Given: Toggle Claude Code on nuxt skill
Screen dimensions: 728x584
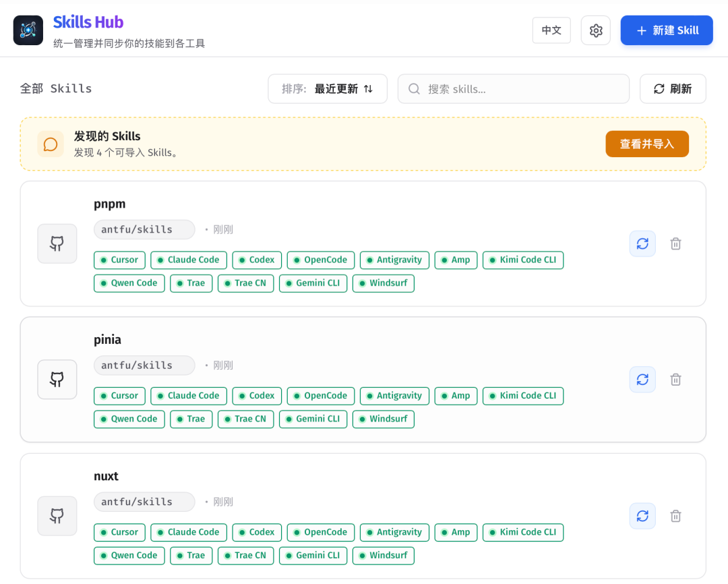Looking at the screenshot, I should (189, 533).
